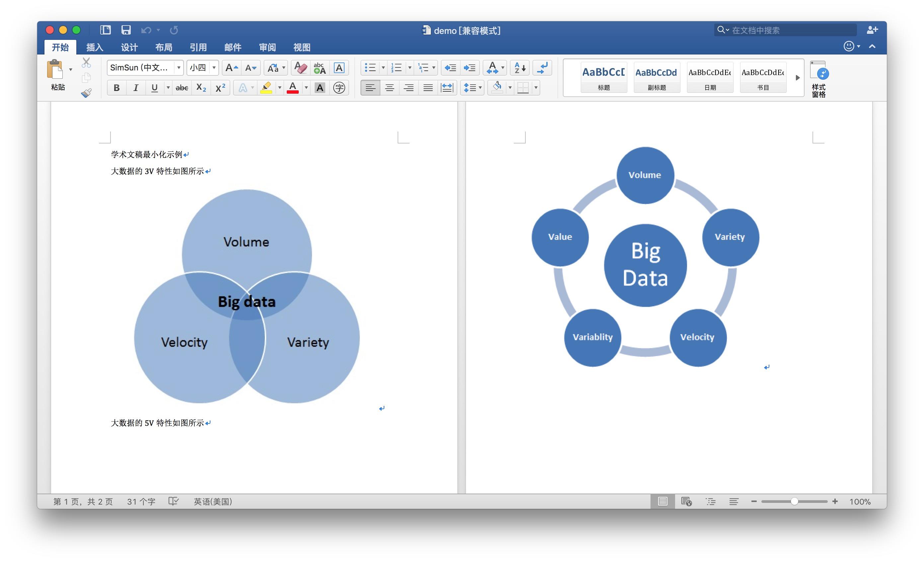Click the Superscript icon
924x562 pixels.
pos(221,87)
